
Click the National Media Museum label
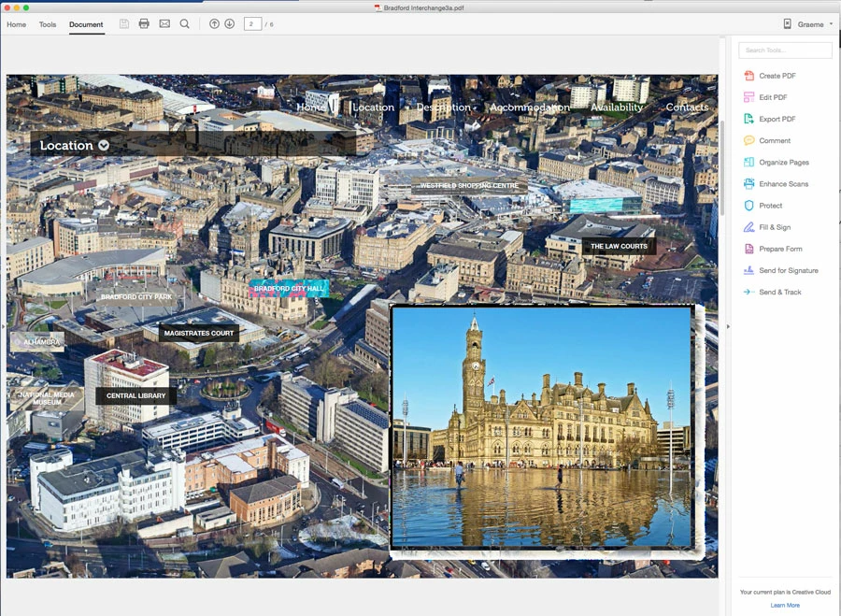[47, 398]
